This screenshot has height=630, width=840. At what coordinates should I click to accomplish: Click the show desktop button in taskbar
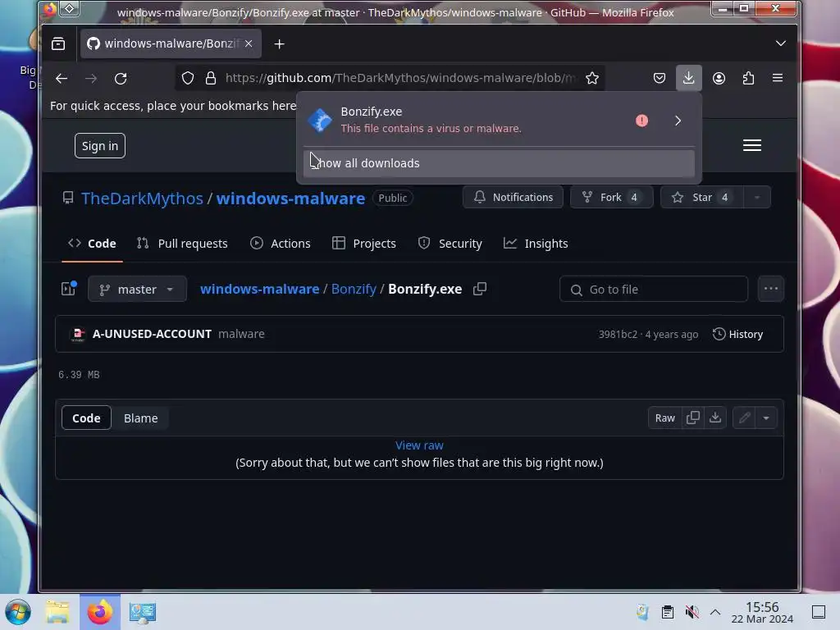point(819,612)
